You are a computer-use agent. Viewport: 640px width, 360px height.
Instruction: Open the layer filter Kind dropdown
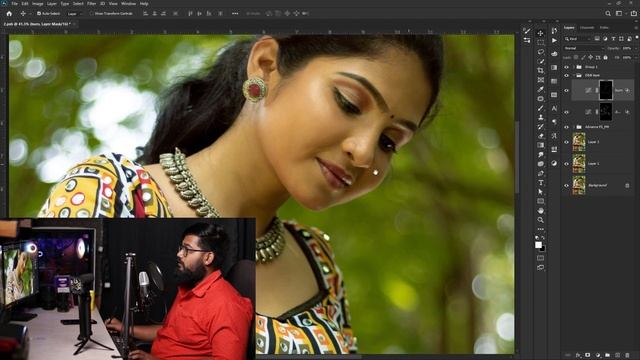578,39
